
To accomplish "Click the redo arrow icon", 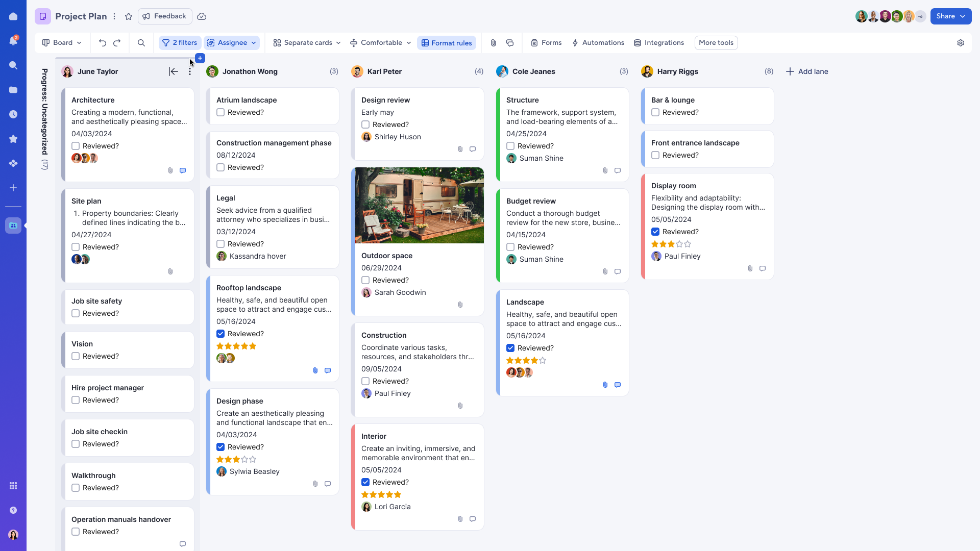I will click(x=117, y=43).
